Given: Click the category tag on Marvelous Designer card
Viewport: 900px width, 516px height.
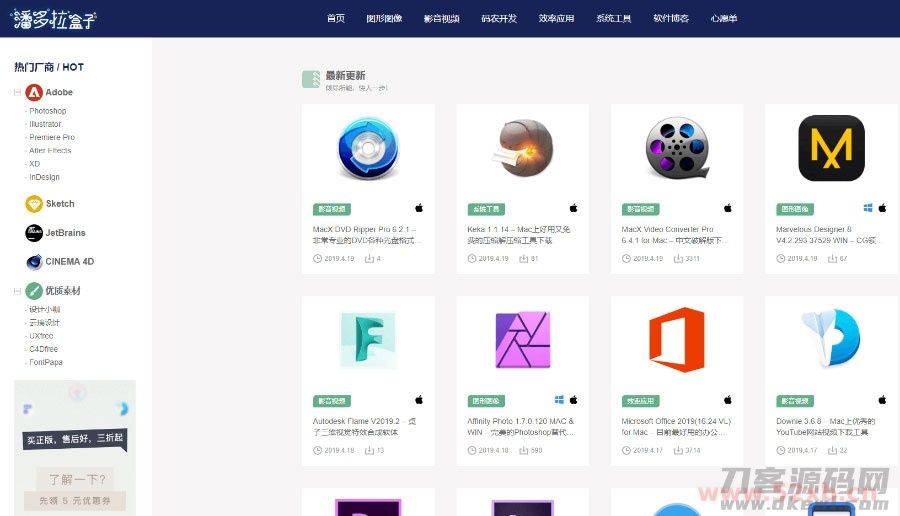Looking at the screenshot, I should [x=795, y=209].
